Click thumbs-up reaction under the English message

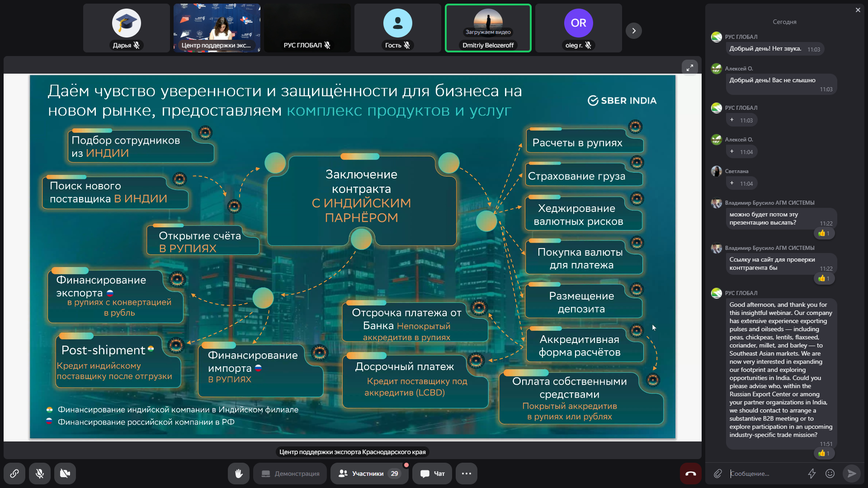pos(824,453)
